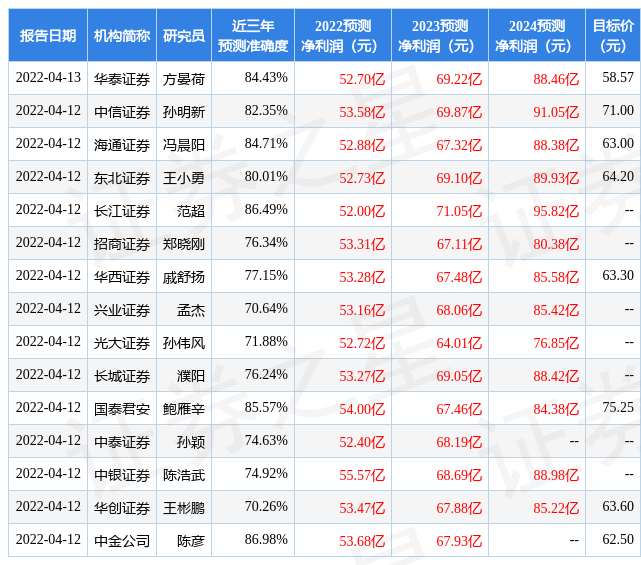Select researcher 陈浩武
This screenshot has height=565, width=641.
point(184,475)
